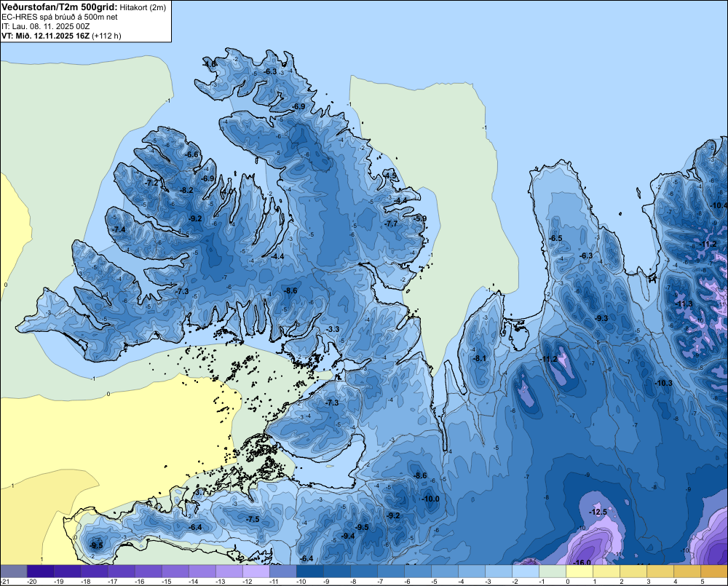728x586 pixels.
Task: Click the pale green legend swatch between -1 and 0
Action: (553, 571)
